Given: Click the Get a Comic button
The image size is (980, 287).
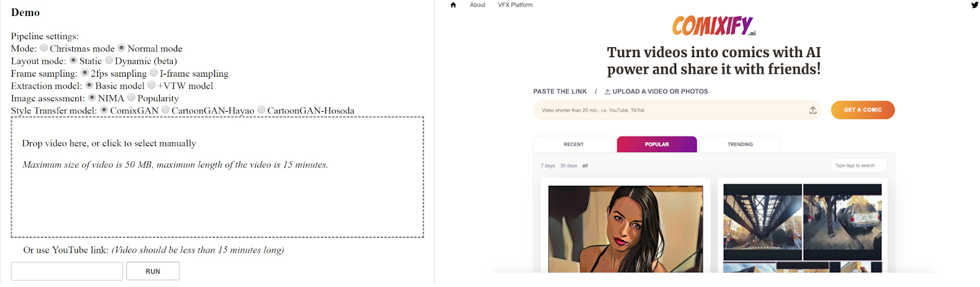Looking at the screenshot, I should point(862,110).
